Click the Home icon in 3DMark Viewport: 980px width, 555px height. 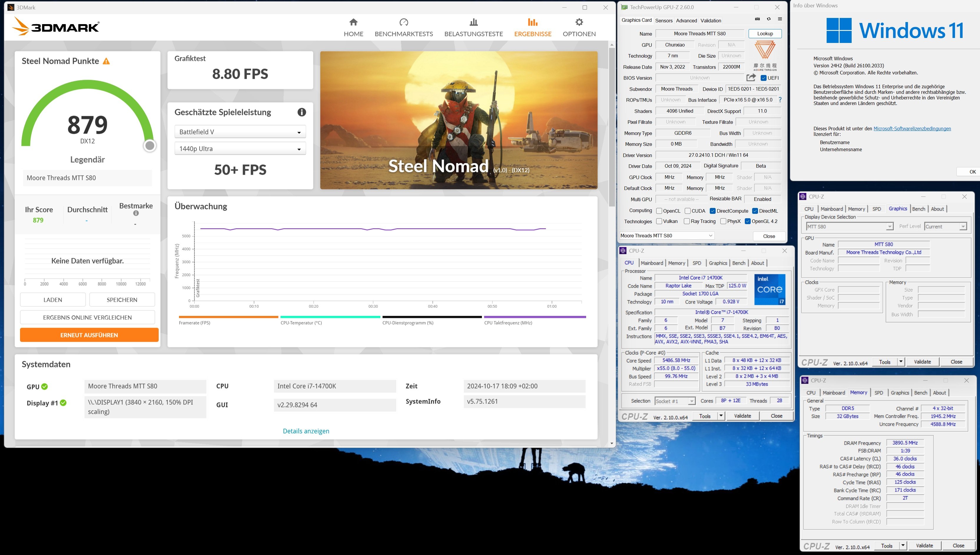click(353, 22)
